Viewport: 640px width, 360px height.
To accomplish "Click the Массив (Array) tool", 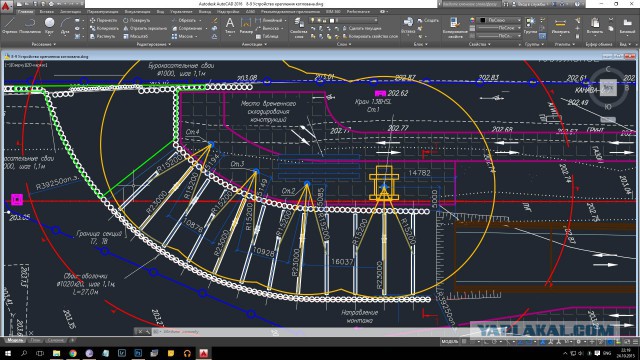I will 182,36.
